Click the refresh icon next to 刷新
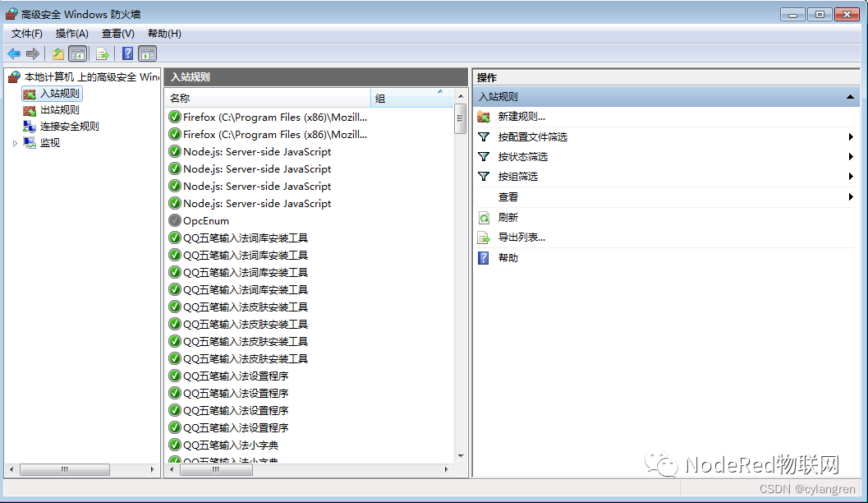 (x=484, y=218)
